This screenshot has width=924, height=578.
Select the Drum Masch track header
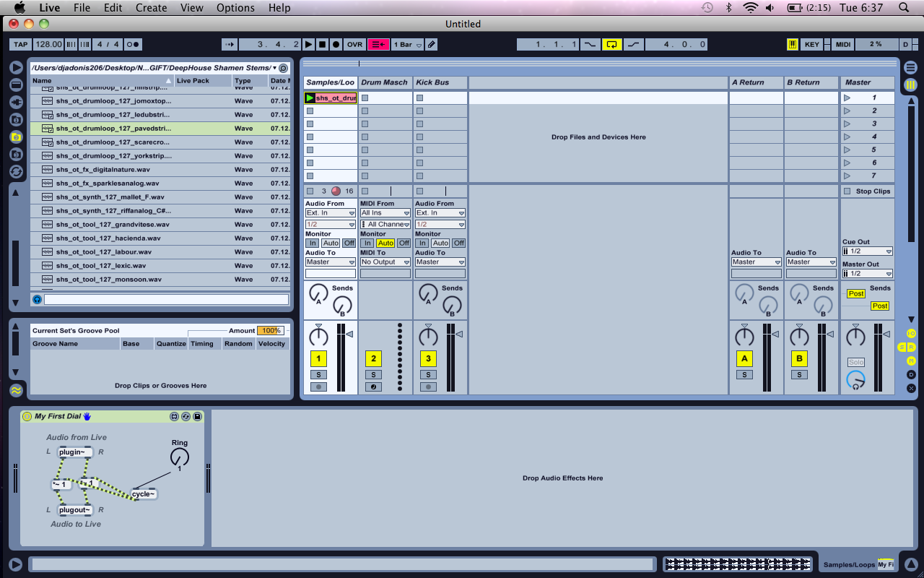385,82
